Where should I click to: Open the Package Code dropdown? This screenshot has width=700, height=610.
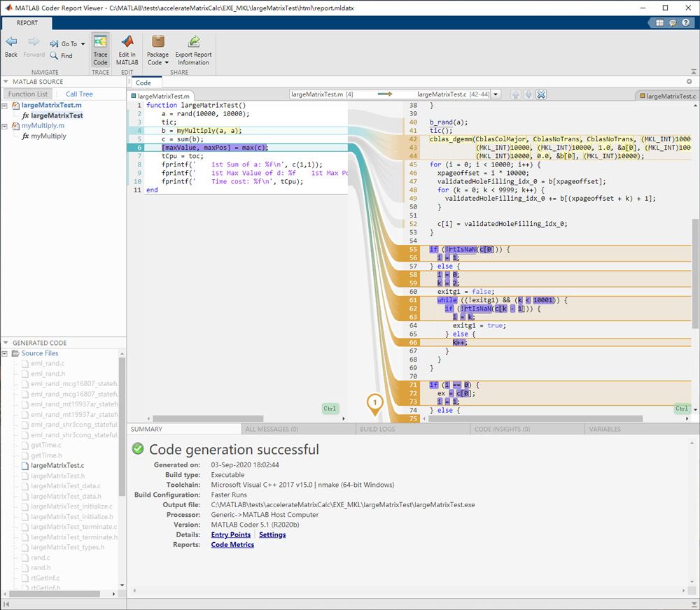(157, 49)
